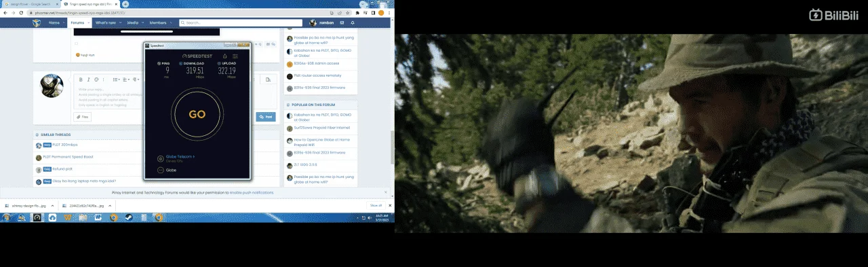Reload the page in the browser
This screenshot has width=868, height=267.
(x=22, y=12)
